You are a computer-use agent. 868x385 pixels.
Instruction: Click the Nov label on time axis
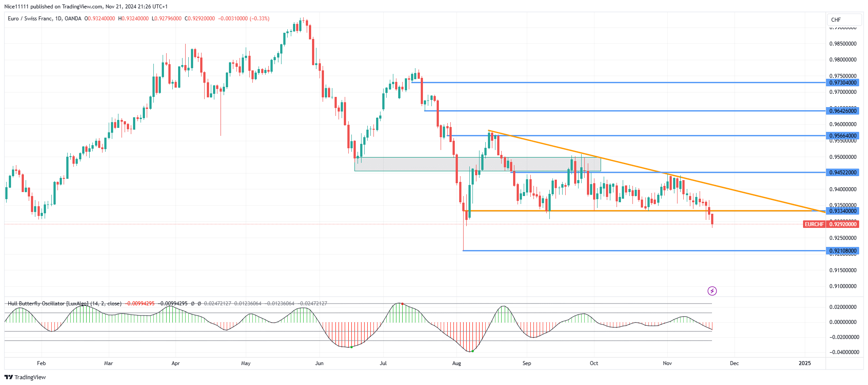[667, 363]
